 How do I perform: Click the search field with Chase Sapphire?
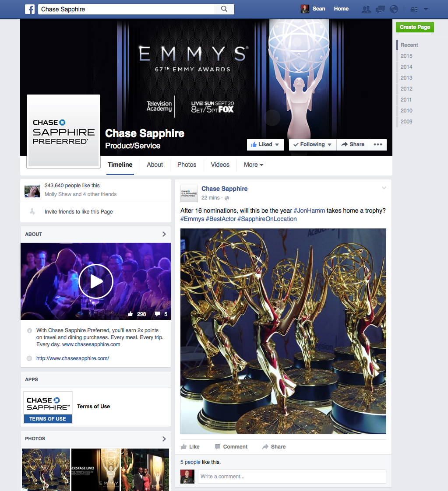tap(126, 9)
